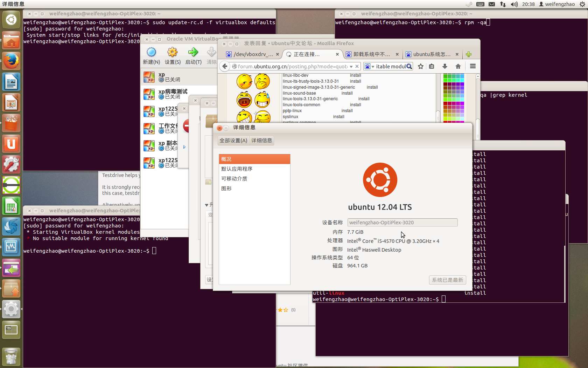The image size is (588, 368).
Task: Select 概况 in details sidebar
Action: pyautogui.click(x=254, y=159)
